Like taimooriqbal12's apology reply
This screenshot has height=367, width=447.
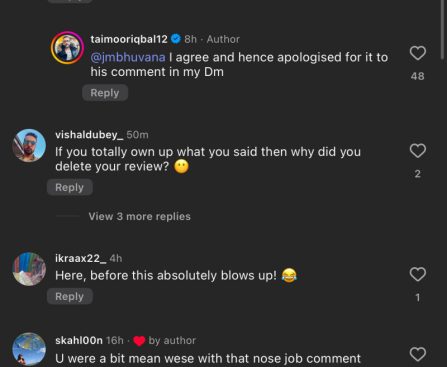(418, 53)
